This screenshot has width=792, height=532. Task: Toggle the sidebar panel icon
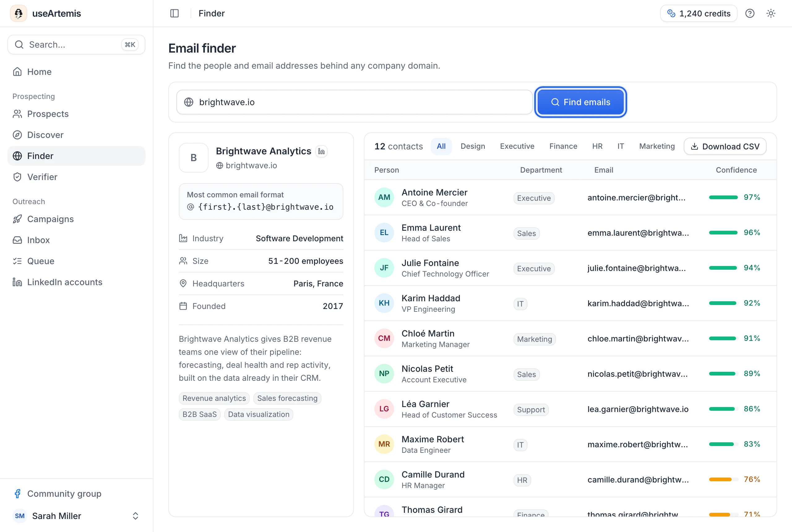pos(174,13)
